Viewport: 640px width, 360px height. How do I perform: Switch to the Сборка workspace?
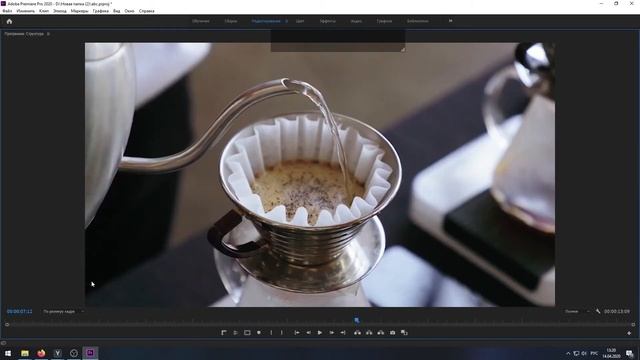(231, 21)
